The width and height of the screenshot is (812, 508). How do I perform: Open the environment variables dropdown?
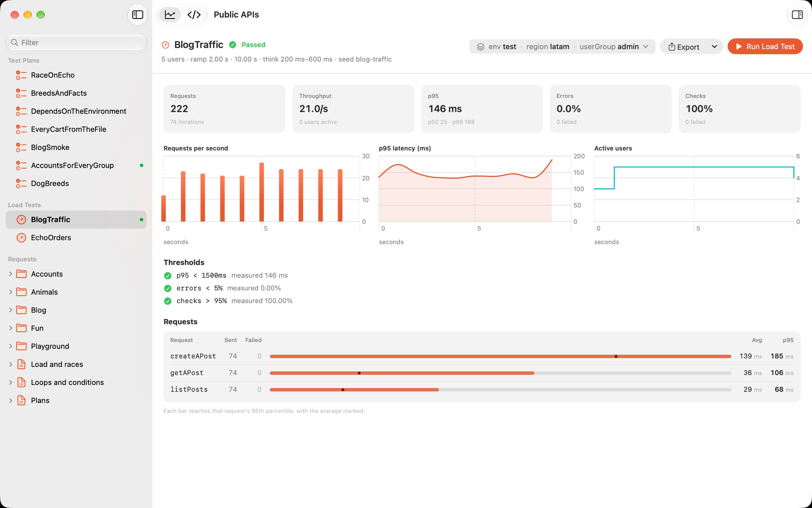pyautogui.click(x=562, y=46)
